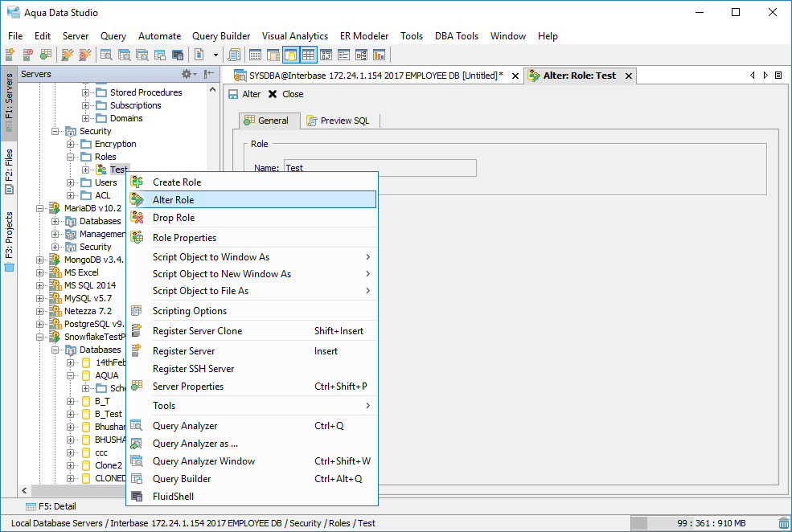Select Register Server Clone menu entry
This screenshot has height=532, width=792.
pyautogui.click(x=252, y=331)
